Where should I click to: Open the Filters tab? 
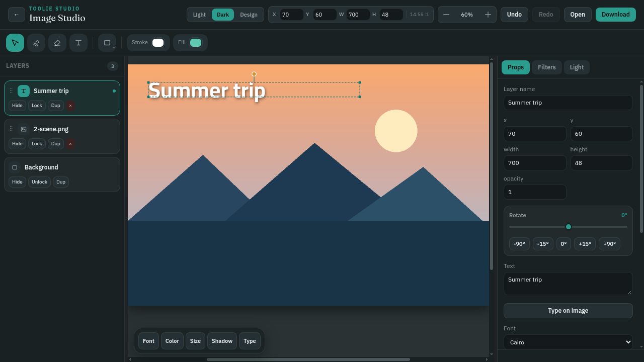click(547, 67)
